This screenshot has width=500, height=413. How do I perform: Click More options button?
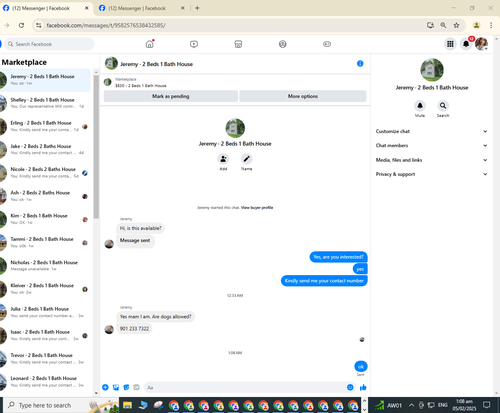(x=303, y=96)
